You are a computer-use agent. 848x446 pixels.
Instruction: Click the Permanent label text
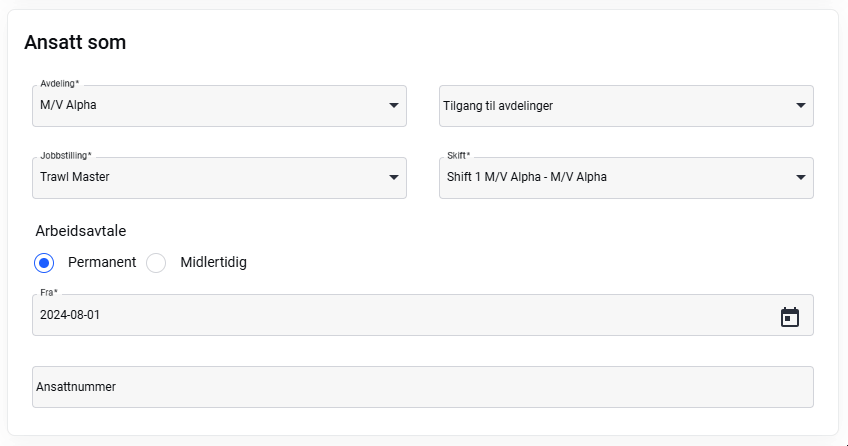[102, 262]
